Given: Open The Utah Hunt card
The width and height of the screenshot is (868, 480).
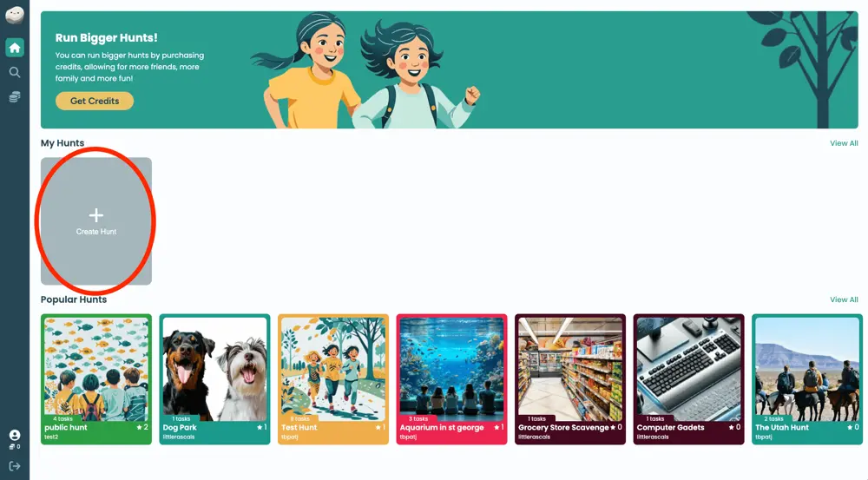Looking at the screenshot, I should 807,379.
